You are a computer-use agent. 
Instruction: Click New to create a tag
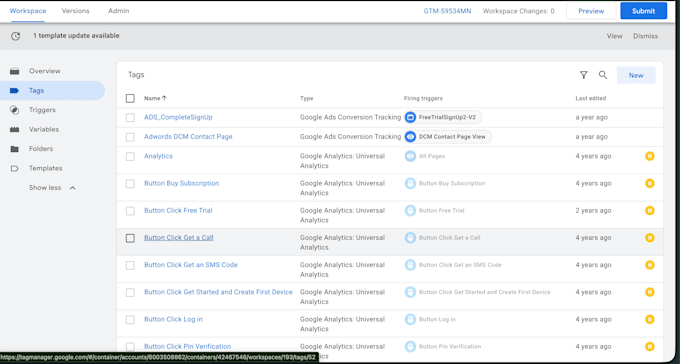tap(636, 75)
